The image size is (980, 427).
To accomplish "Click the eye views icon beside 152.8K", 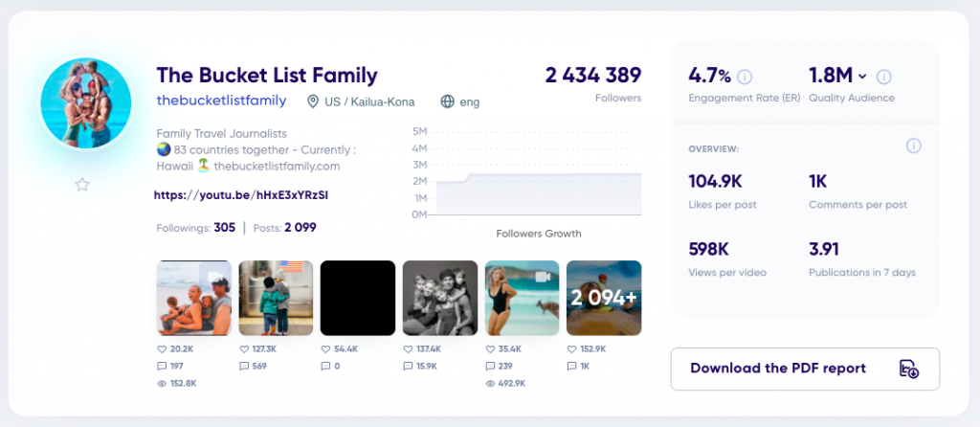I will pyautogui.click(x=162, y=383).
